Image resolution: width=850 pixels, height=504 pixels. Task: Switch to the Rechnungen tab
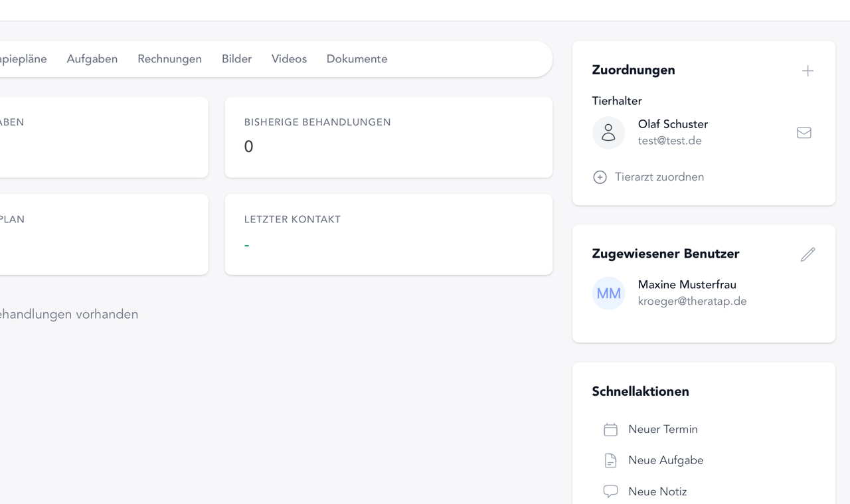(x=169, y=59)
